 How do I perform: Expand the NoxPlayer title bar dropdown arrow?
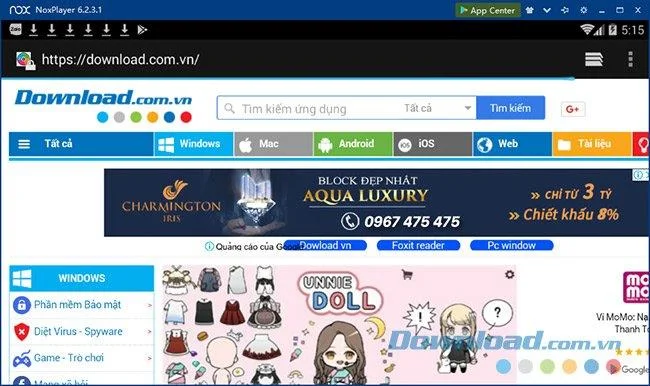click(x=547, y=10)
